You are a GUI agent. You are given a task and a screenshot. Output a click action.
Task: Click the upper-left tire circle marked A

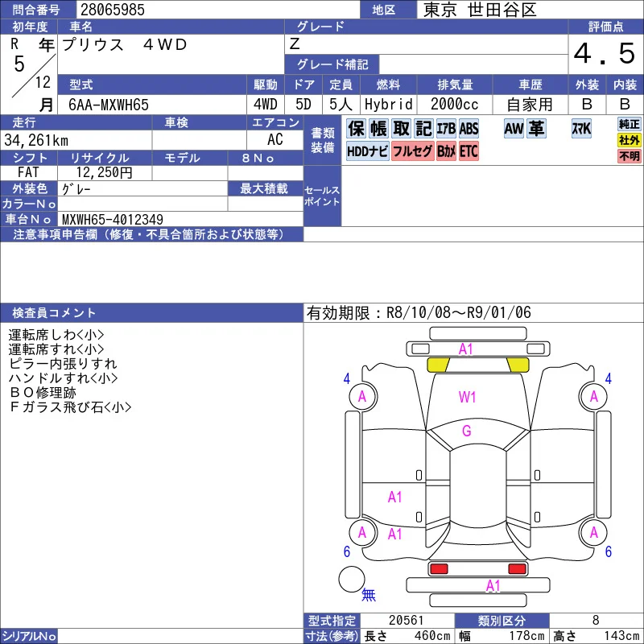(363, 396)
